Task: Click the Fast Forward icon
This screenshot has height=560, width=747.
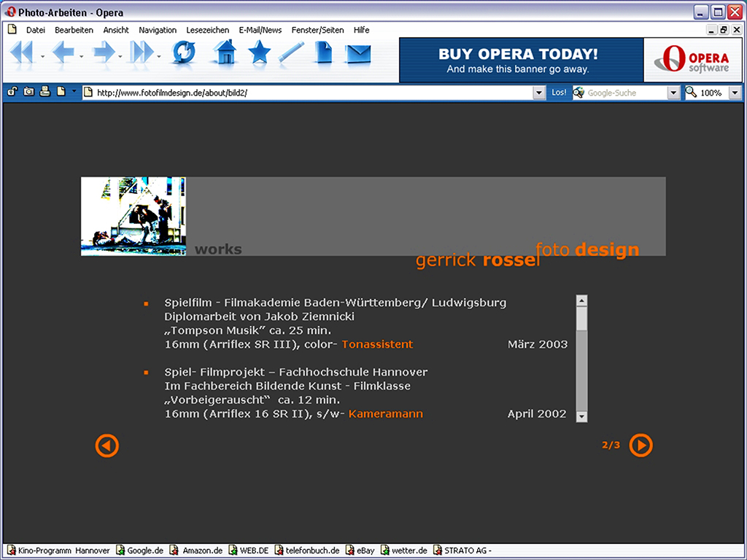Action: [142, 52]
